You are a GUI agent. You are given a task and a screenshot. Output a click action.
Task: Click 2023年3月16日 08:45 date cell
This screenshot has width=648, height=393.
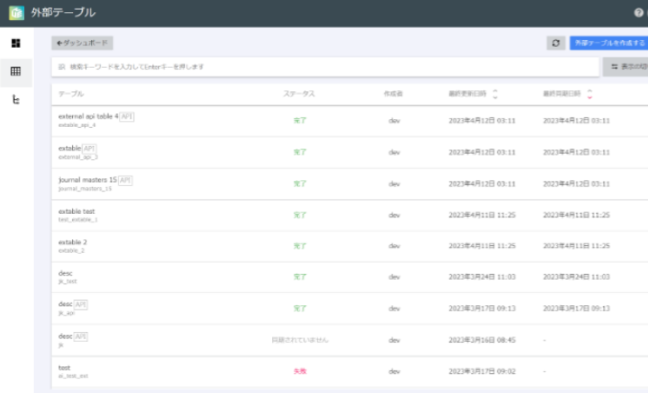(x=482, y=340)
